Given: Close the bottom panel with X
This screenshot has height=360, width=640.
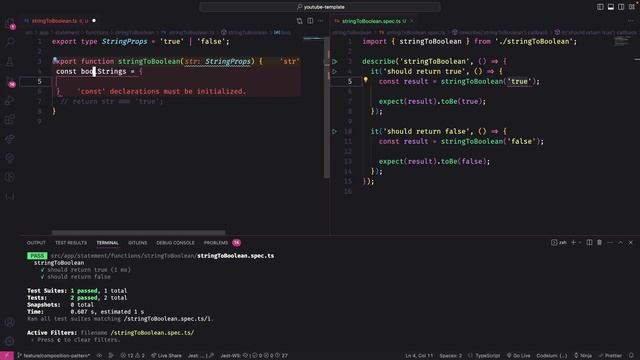Looking at the screenshot, I should click(x=631, y=242).
